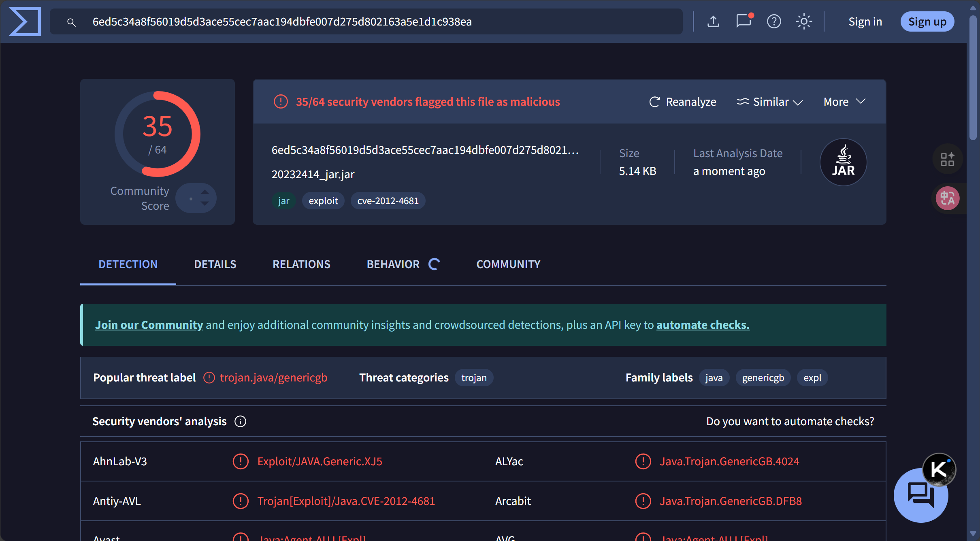Viewport: 980px width, 541px height.
Task: Open the apps grid sidebar icon
Action: pos(947,159)
